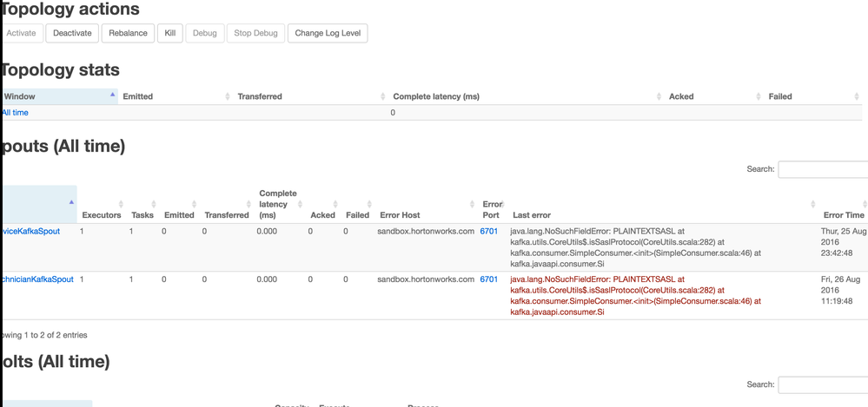This screenshot has height=407, width=868.
Task: Open Change Log Level dialog
Action: [x=328, y=33]
